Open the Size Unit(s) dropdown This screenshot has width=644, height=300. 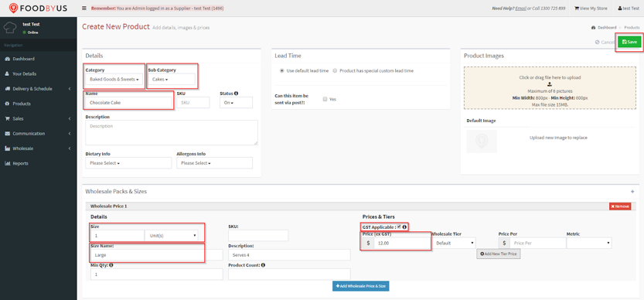pos(172,236)
